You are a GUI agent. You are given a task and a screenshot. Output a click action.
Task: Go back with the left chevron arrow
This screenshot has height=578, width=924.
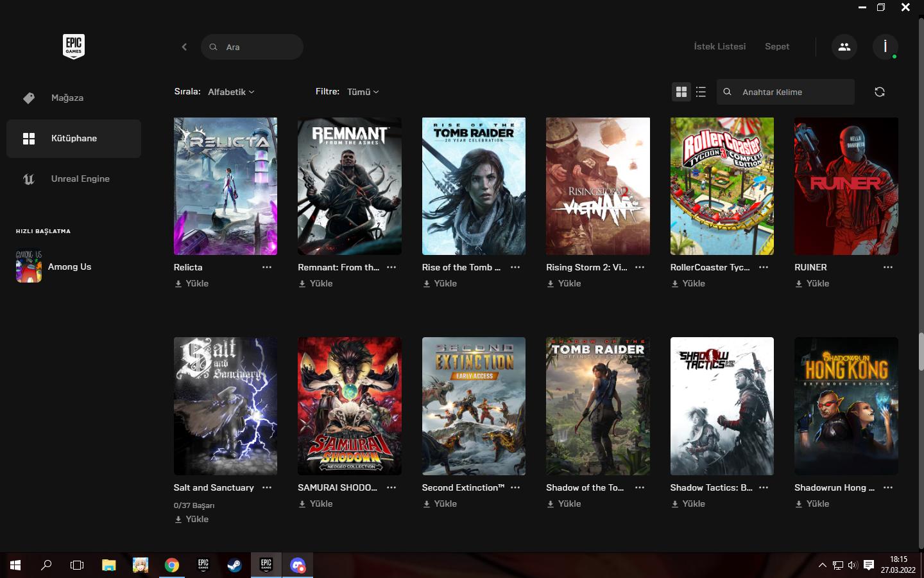click(184, 47)
